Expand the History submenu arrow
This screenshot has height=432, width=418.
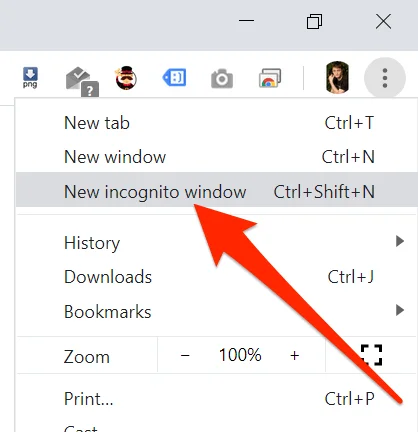tap(400, 241)
